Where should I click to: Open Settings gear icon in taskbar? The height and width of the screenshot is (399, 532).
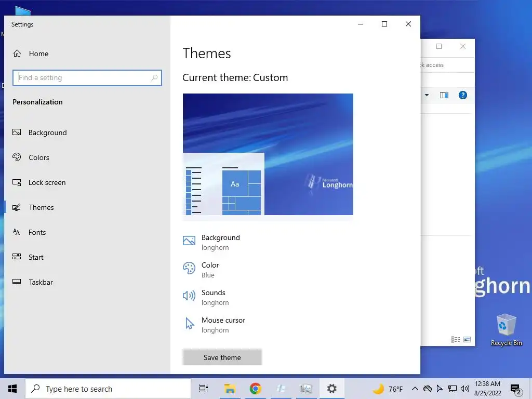click(x=331, y=389)
